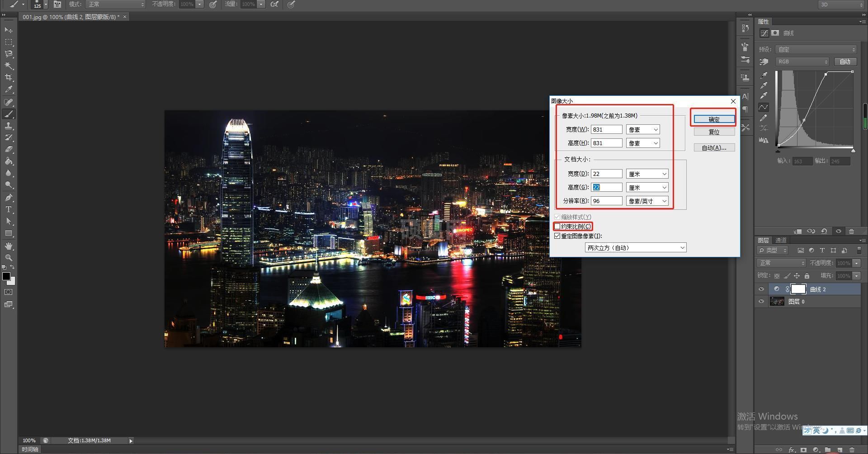Open resample method dropdown 两次立方
868x454 pixels.
[x=636, y=248]
